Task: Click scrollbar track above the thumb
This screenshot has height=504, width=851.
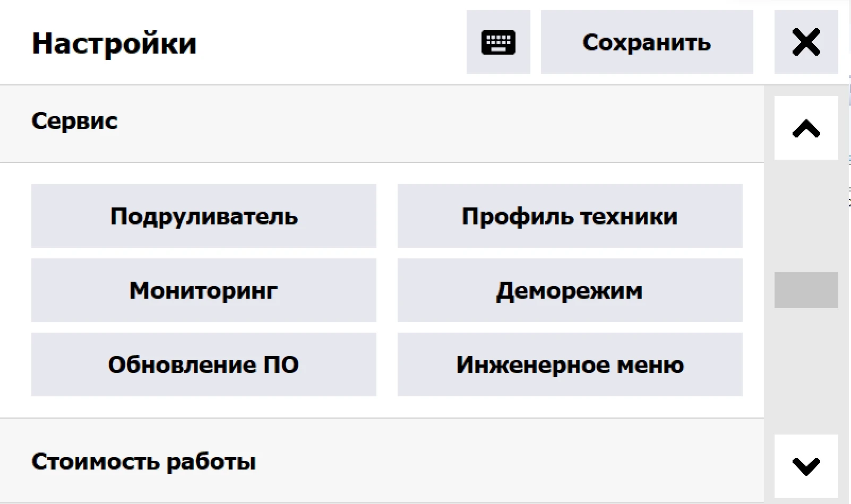Action: click(806, 216)
